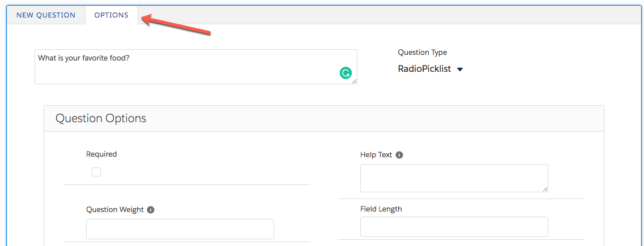Click the green Grammarly icon
This screenshot has width=644, height=246.
point(346,73)
